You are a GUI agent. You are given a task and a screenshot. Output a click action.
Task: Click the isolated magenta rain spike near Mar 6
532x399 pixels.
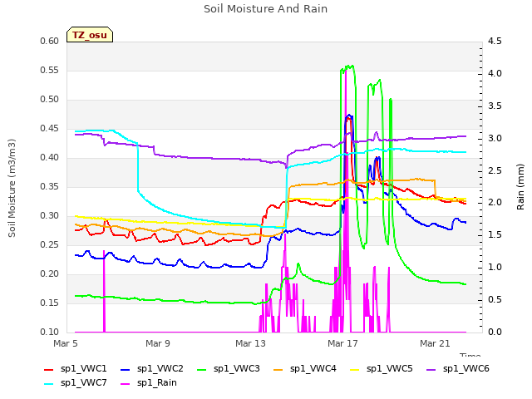tap(104, 292)
